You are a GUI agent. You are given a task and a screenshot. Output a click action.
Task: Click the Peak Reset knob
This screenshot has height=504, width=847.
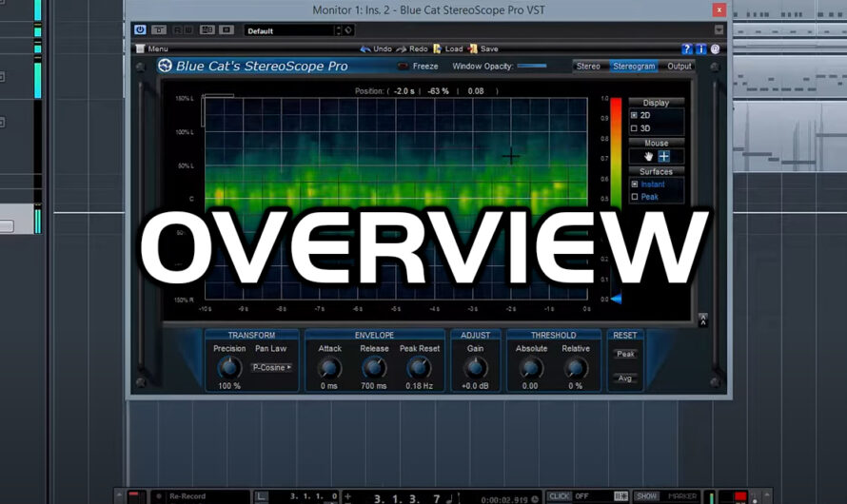419,369
